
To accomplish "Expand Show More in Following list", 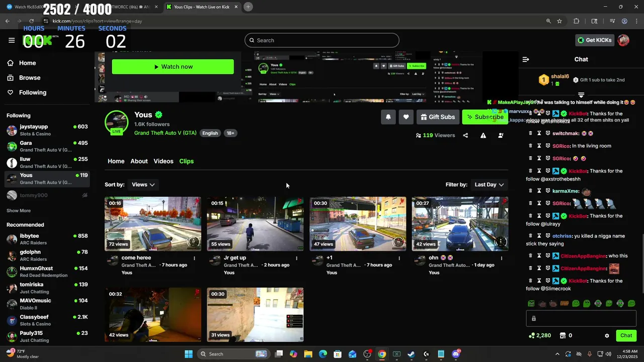I will (x=19, y=211).
